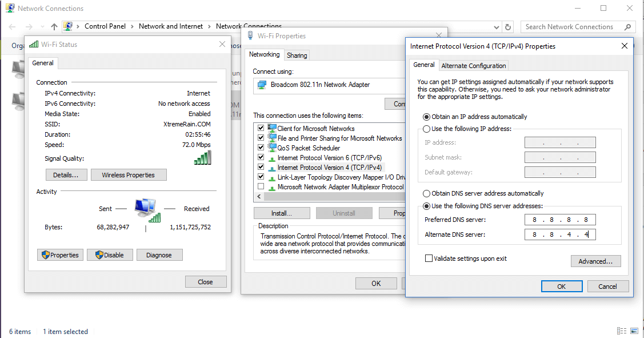
Task: Expand breadcrumb arrow after Network and Internet
Action: point(209,26)
